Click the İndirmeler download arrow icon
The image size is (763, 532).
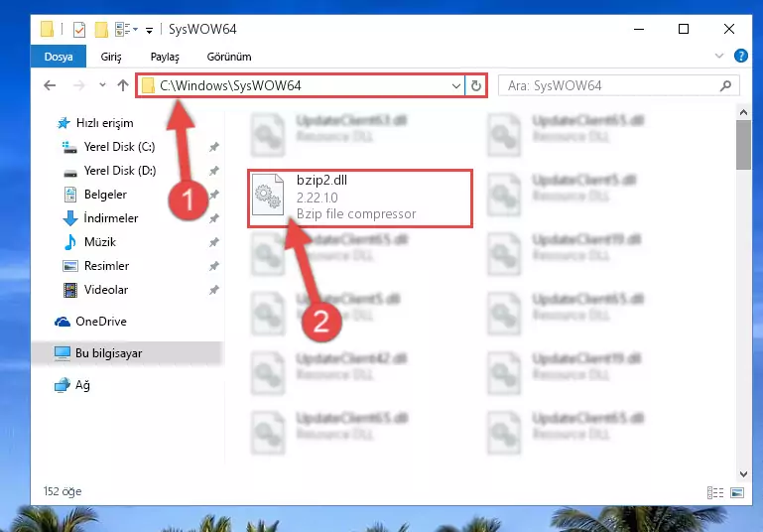coord(70,218)
